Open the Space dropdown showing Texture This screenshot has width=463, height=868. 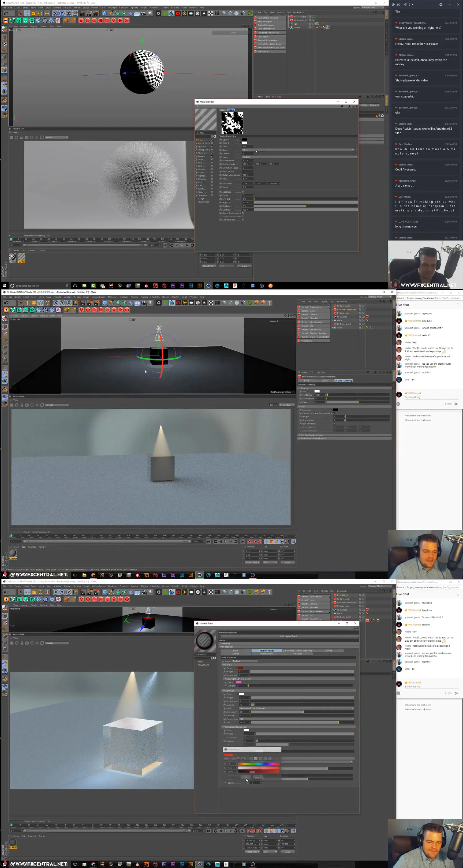(300, 157)
